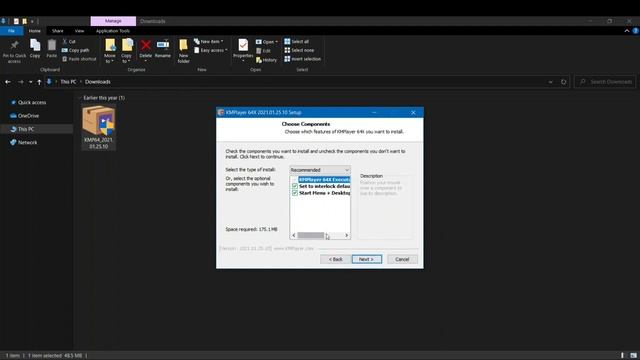
Task: Pin to Quick access in Explorer ribbon
Action: point(14,51)
